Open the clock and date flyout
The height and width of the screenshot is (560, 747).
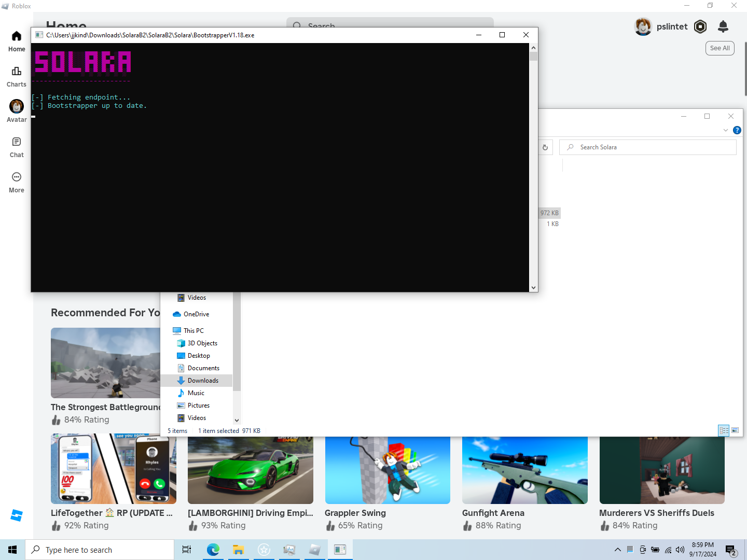pos(703,550)
